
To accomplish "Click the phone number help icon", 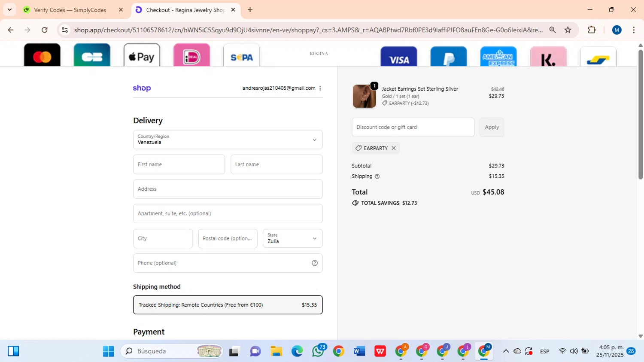I will click(315, 263).
